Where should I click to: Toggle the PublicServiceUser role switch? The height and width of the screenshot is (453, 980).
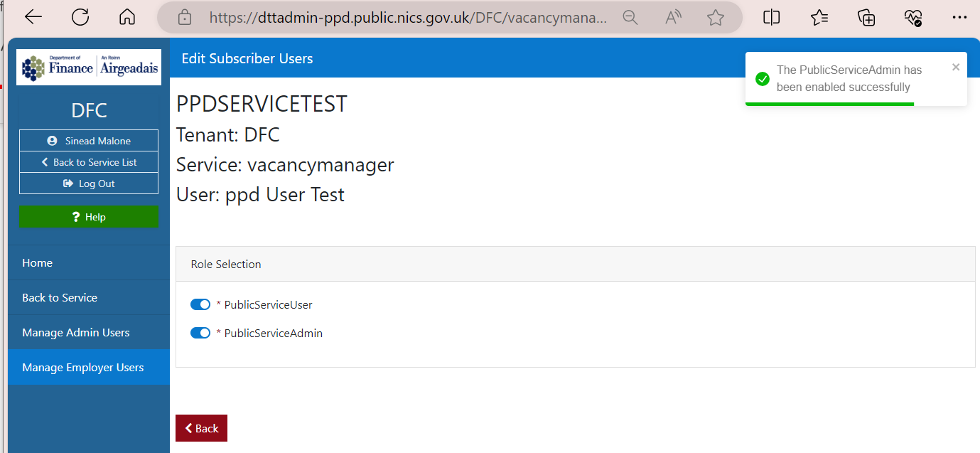click(200, 304)
